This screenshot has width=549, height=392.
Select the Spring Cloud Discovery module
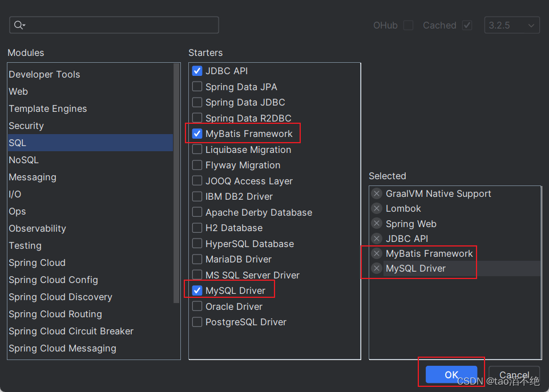coord(90,297)
